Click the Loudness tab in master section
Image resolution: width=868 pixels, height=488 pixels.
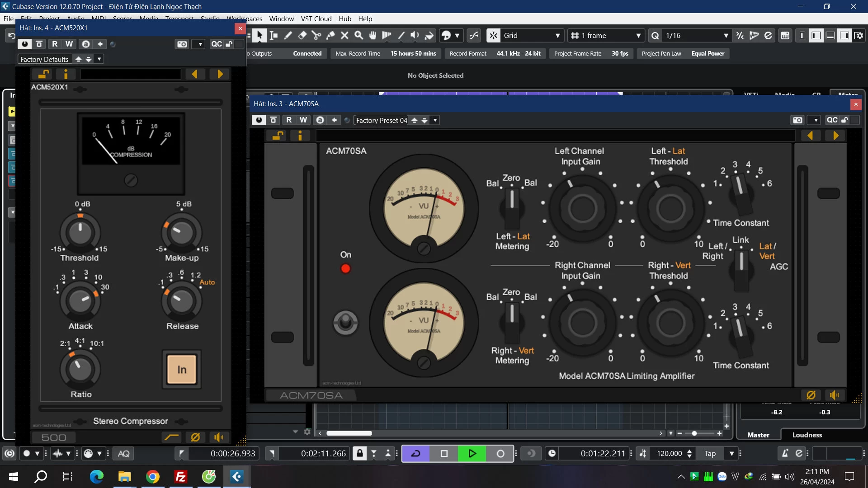806,434
